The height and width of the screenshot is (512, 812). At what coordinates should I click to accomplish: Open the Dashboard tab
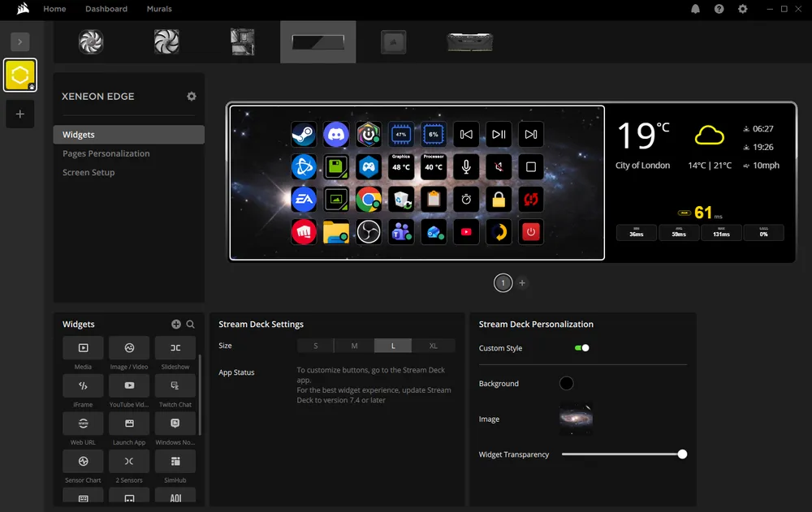pyautogui.click(x=106, y=9)
